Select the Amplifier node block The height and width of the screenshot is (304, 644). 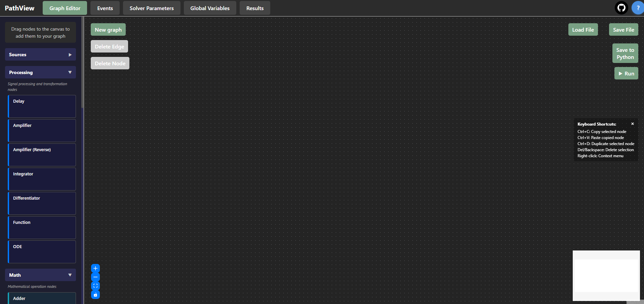coord(42,131)
